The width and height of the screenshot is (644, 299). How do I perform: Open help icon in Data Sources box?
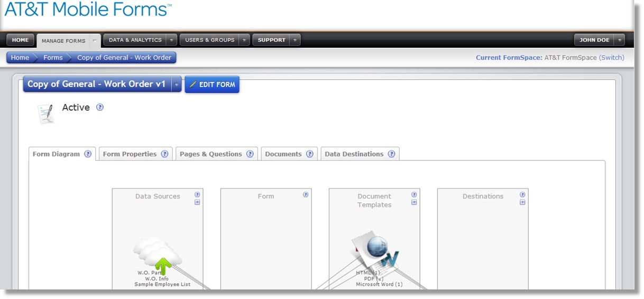(197, 195)
